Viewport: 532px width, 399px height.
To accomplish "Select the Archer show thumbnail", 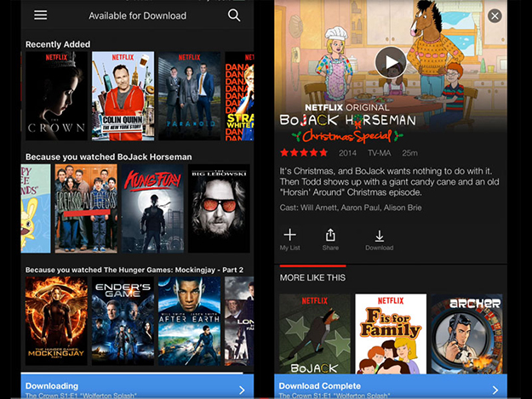I will (x=466, y=333).
